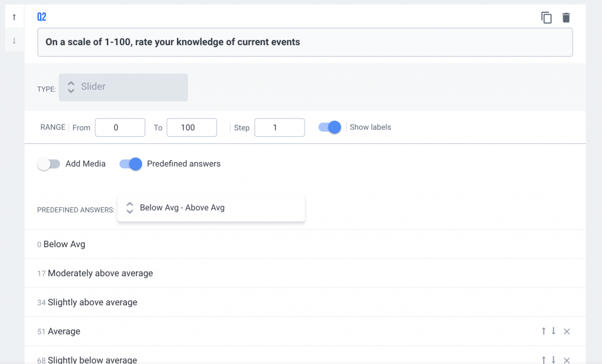Click the range To input field
Viewport: 602px width, 364px height.
pos(192,127)
